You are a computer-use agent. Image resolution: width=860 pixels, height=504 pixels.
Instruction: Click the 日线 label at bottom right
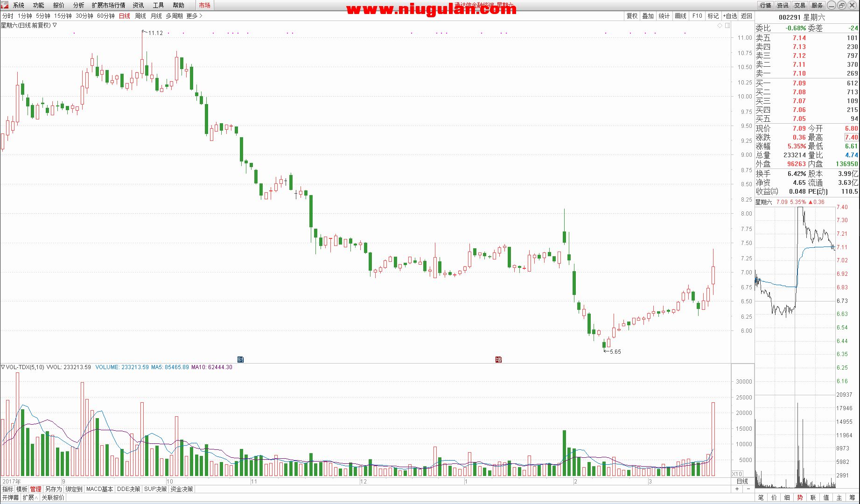point(742,481)
